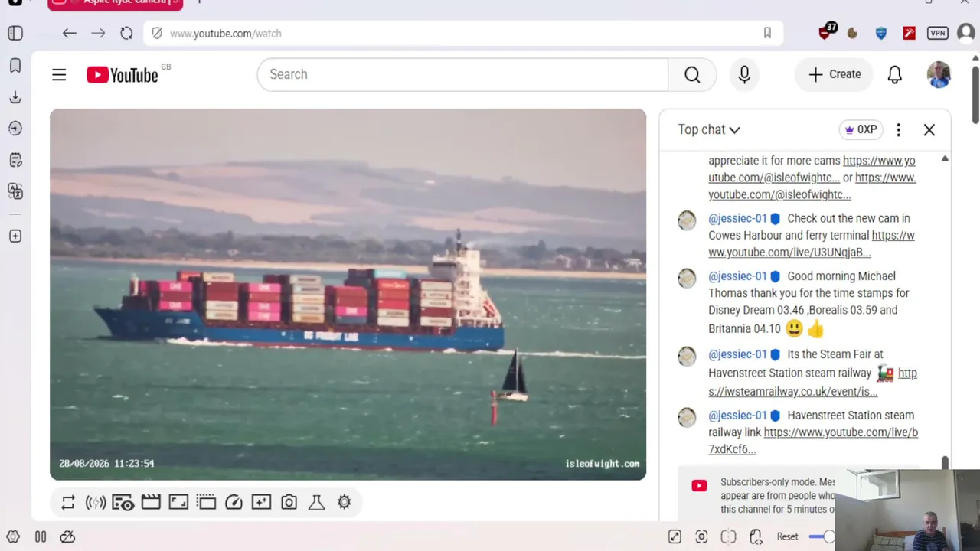980x551 pixels.
Task: Open the blue shield extension icon
Action: tap(880, 34)
